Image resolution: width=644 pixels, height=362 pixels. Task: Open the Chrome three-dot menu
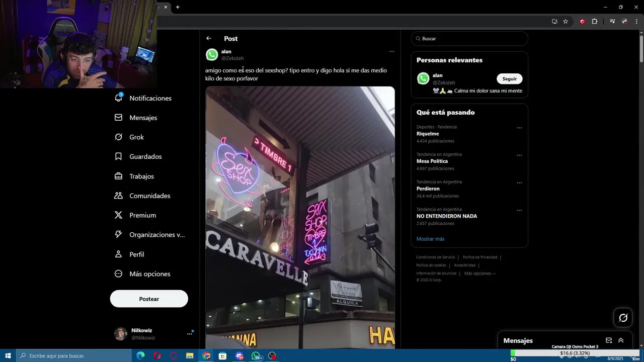click(636, 21)
